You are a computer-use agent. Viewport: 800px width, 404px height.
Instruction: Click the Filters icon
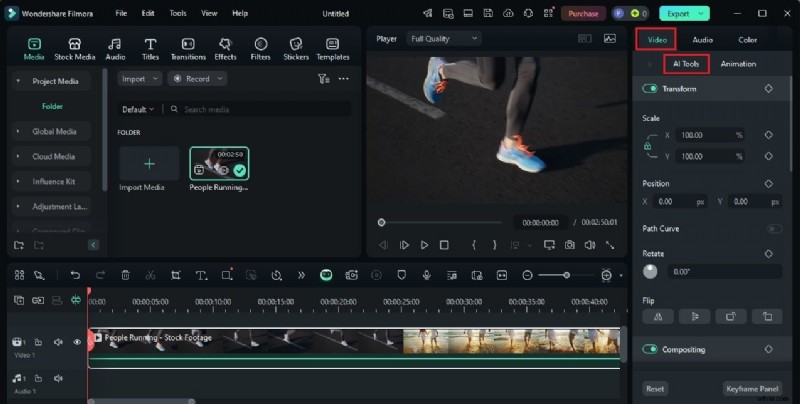260,48
